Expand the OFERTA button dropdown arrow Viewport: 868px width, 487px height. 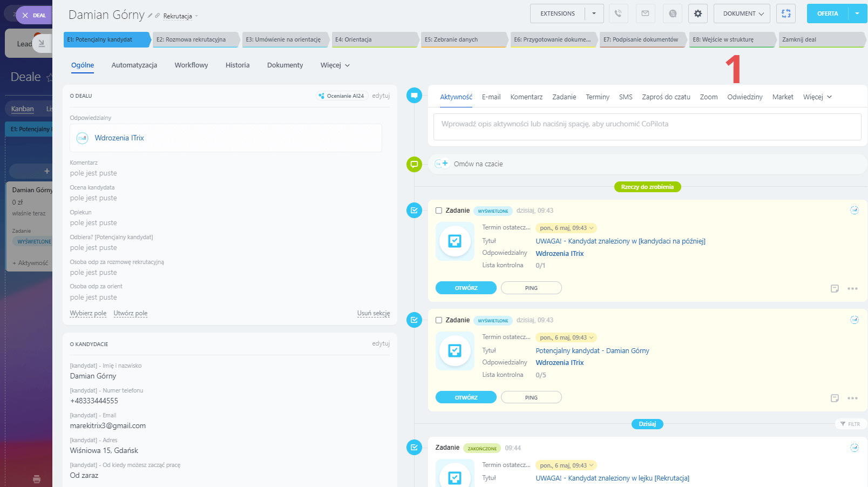(857, 13)
